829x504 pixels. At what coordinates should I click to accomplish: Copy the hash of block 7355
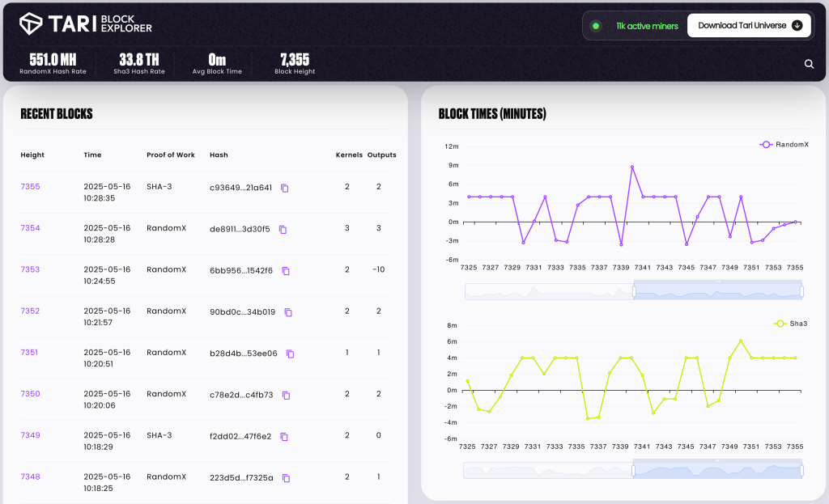pos(284,188)
